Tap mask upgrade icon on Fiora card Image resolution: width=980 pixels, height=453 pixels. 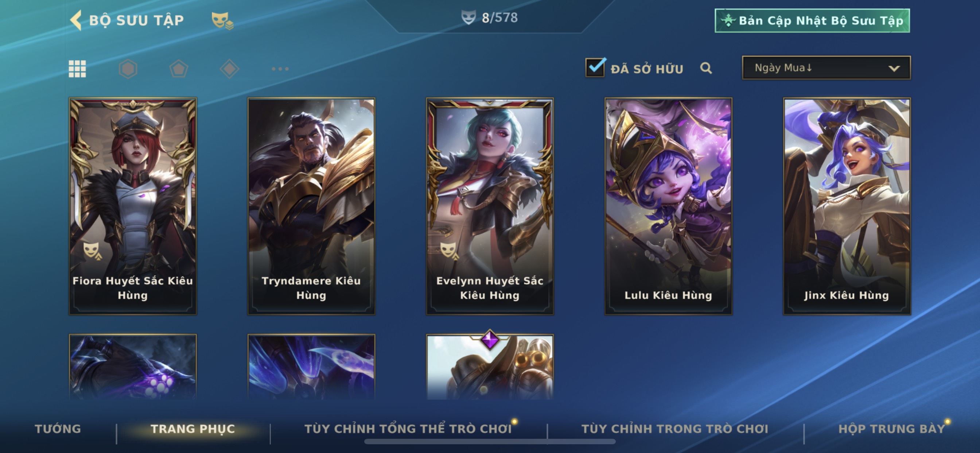92,251
